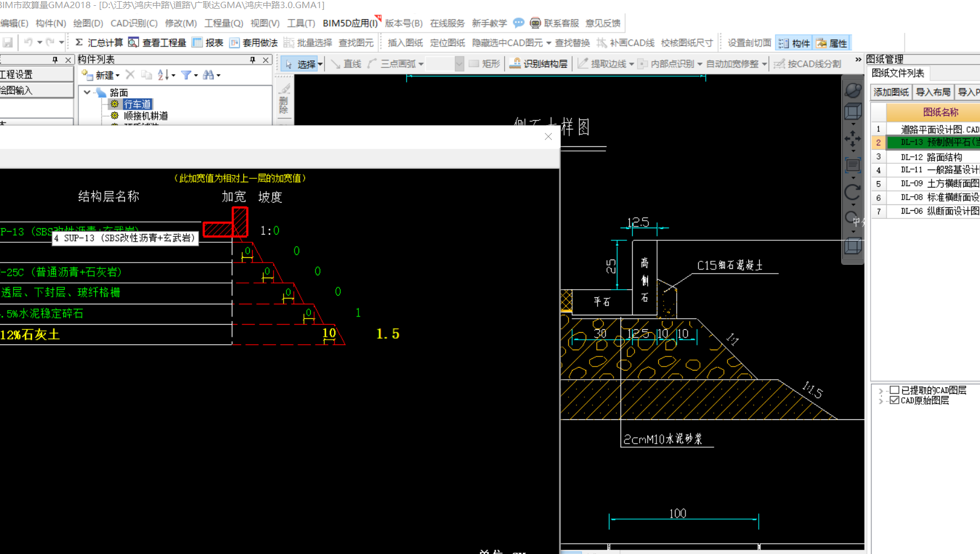This screenshot has width=980, height=554.
Task: Click 按CAD线分割 split tool
Action: click(807, 64)
